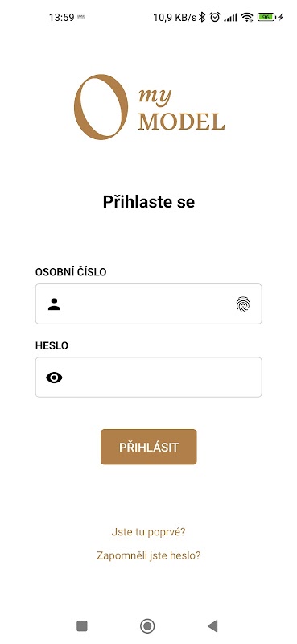Tap the alarm clock status icon
The height and width of the screenshot is (644, 297).
click(x=214, y=17)
